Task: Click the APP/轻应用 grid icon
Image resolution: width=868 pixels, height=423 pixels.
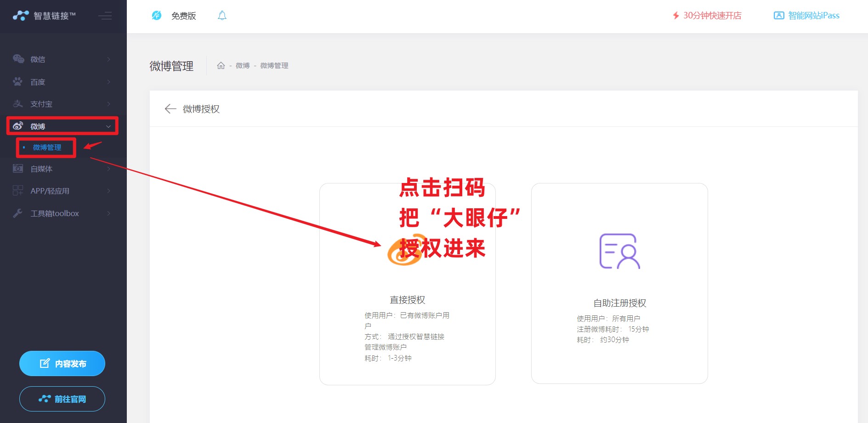Action: (x=18, y=190)
